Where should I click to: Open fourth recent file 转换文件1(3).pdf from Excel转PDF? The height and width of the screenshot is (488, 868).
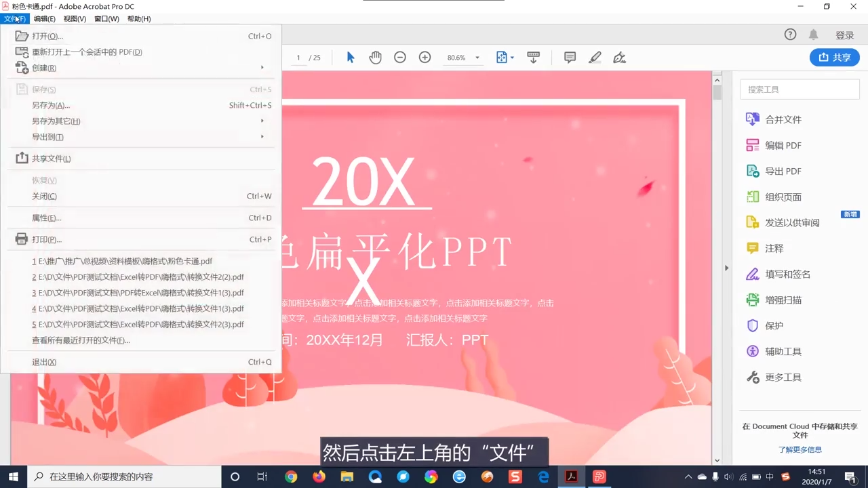(x=142, y=308)
